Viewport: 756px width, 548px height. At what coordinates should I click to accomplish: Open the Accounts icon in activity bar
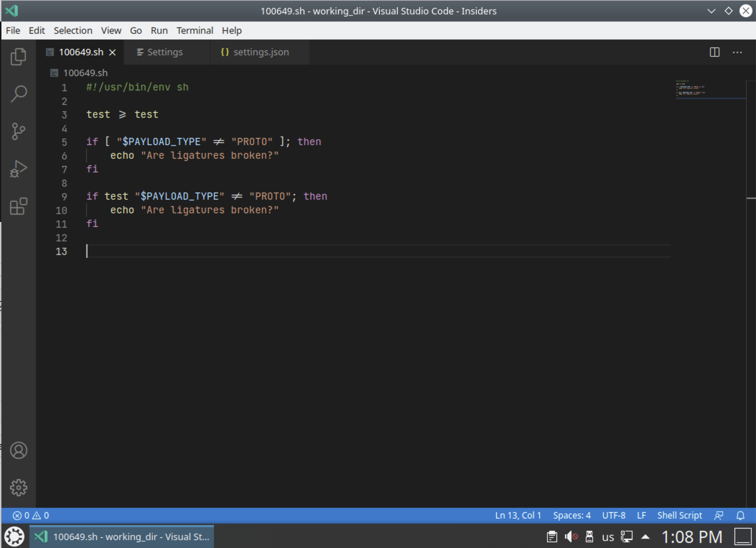[x=18, y=450]
